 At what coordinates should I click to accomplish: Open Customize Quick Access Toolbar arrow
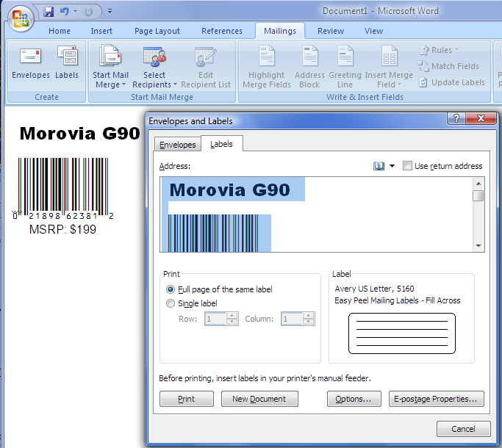point(110,12)
